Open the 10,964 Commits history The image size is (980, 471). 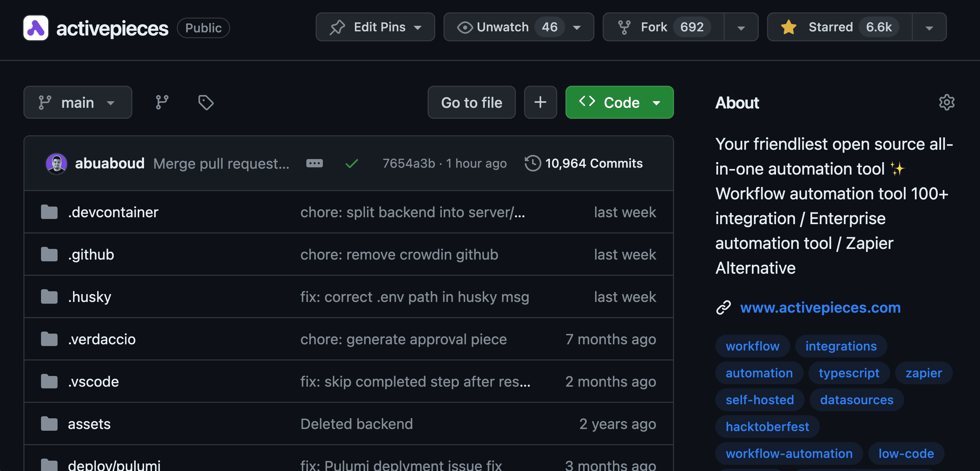coord(584,163)
